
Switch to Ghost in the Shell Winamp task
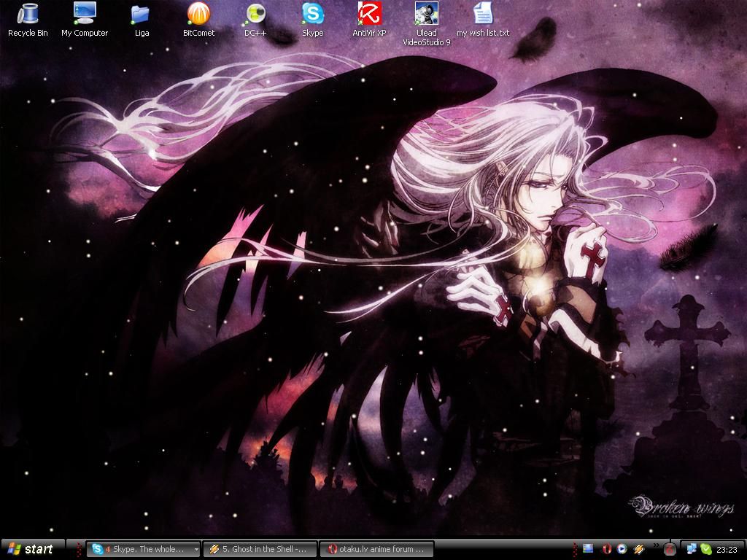(x=260, y=549)
